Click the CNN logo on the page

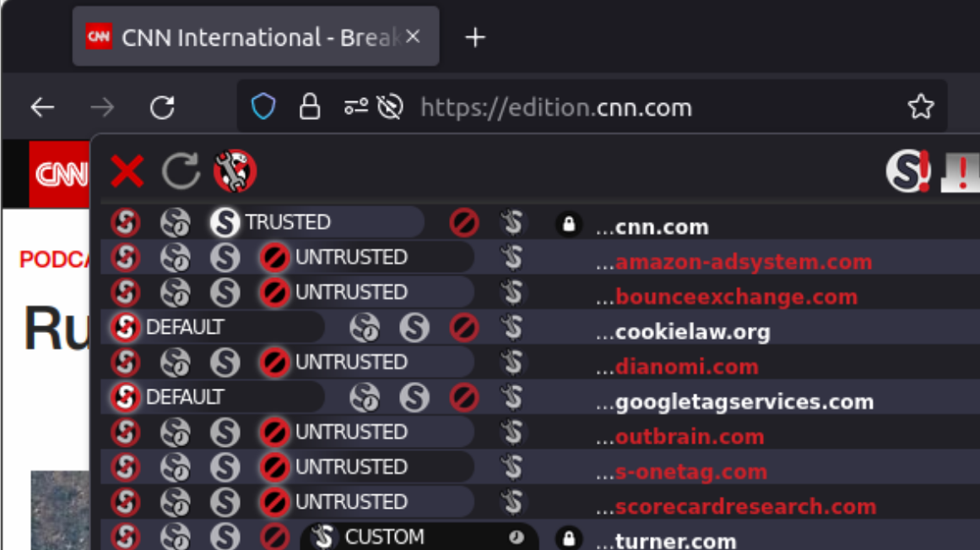57,172
